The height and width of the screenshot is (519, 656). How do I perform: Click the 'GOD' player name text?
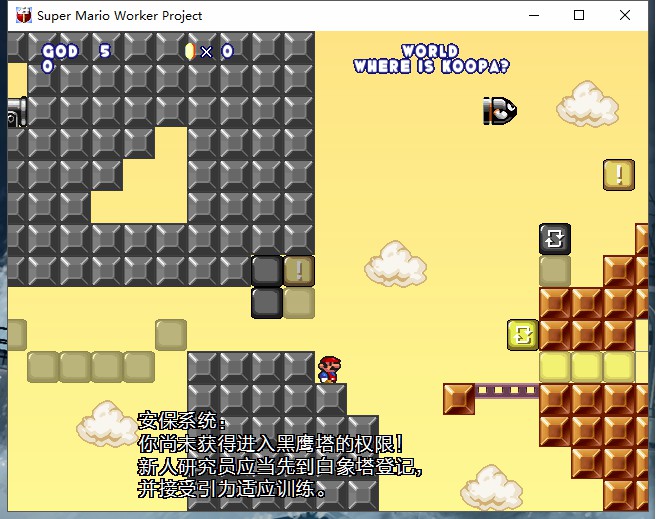[60, 51]
